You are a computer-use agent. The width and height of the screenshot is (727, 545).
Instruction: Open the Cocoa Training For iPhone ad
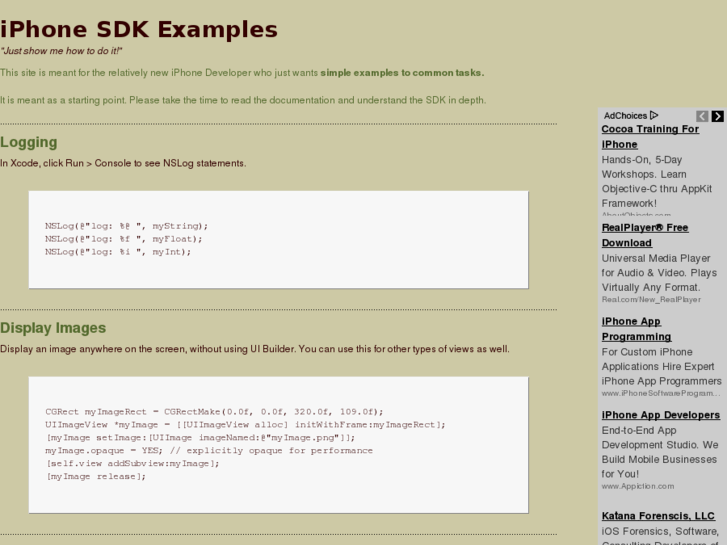(x=650, y=137)
